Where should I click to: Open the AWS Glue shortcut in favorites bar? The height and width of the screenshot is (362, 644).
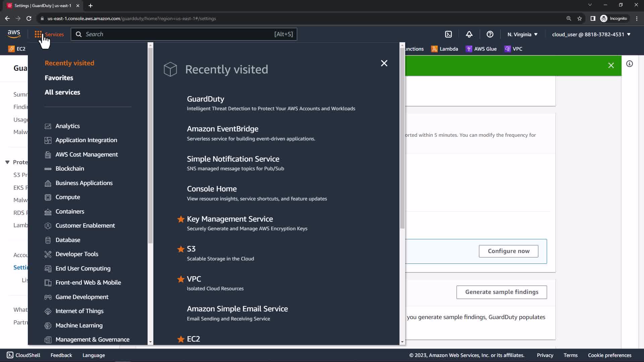click(x=481, y=49)
